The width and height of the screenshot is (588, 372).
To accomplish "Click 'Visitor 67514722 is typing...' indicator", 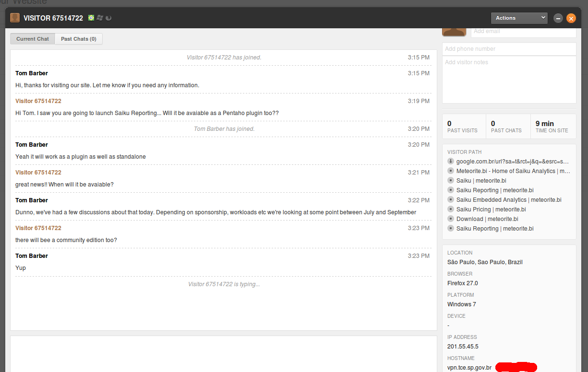I will (224, 284).
